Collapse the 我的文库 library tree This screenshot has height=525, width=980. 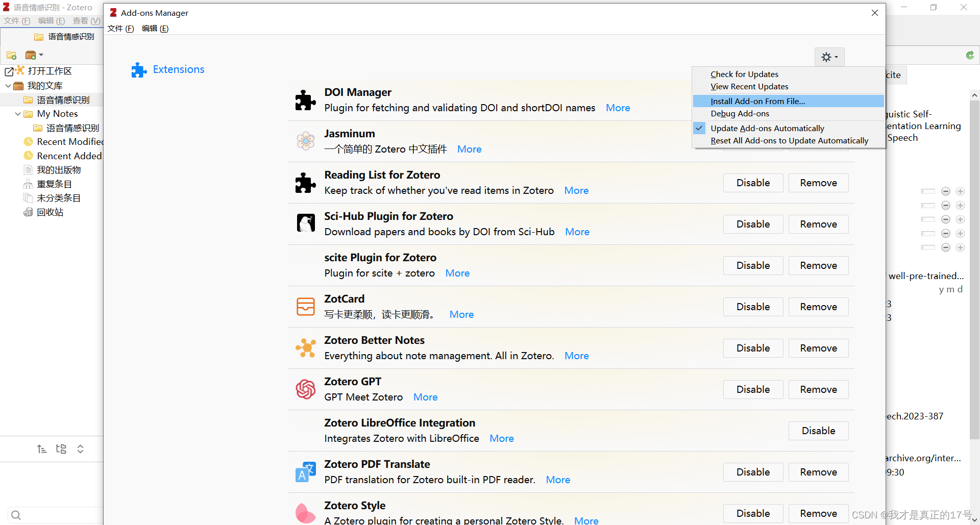8,86
